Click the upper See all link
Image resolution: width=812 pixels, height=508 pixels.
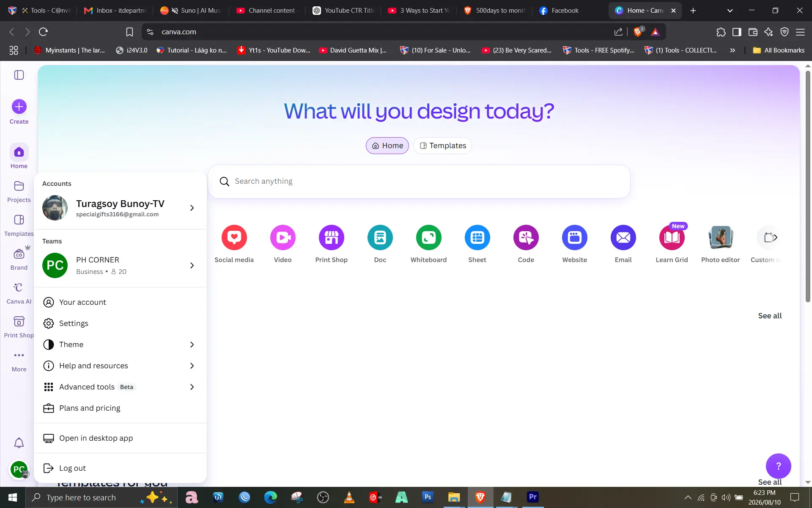click(770, 316)
